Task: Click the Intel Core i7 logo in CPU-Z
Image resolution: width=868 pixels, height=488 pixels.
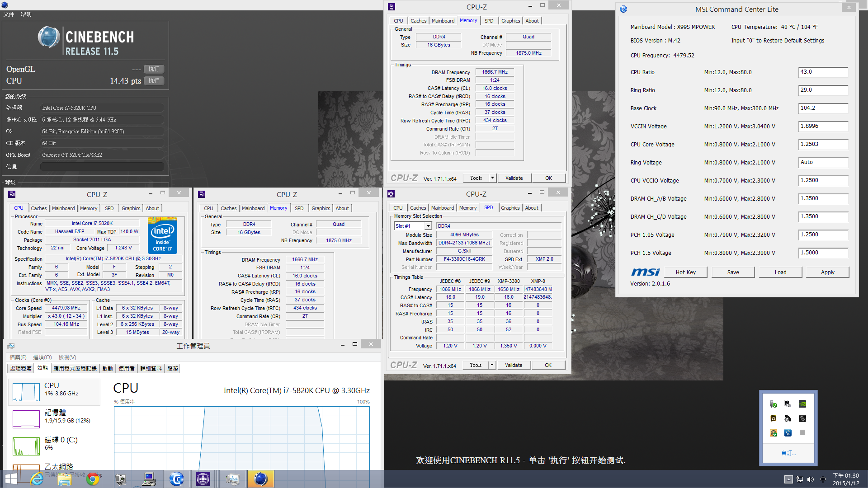Action: pos(162,236)
